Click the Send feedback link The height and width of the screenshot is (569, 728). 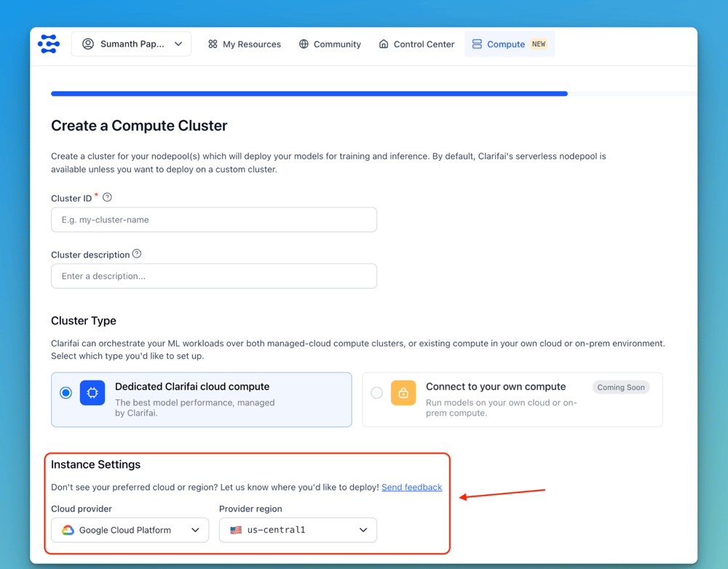tap(411, 488)
